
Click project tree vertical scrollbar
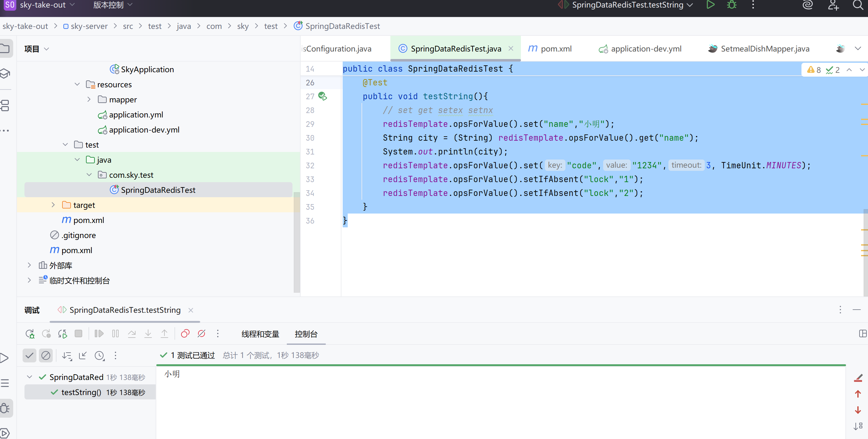tap(297, 242)
